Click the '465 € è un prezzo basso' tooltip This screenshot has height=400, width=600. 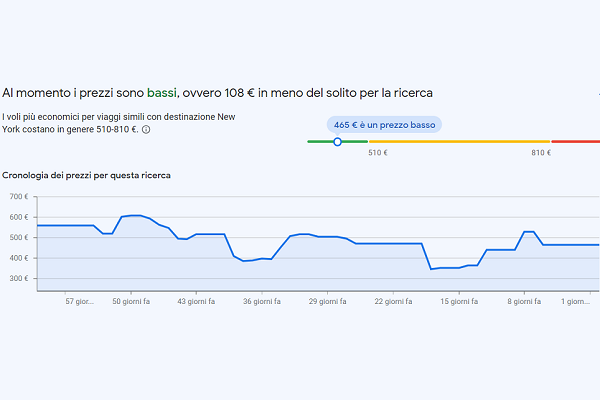pos(384,125)
